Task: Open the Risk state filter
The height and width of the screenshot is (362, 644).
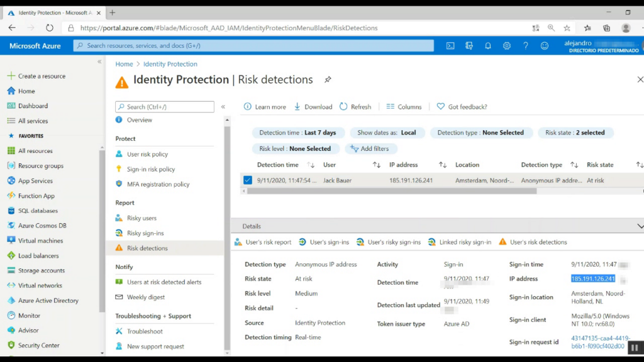Action: click(x=575, y=133)
